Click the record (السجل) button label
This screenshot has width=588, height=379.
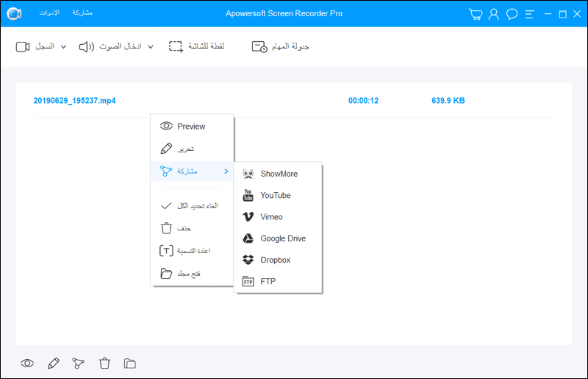coord(45,46)
